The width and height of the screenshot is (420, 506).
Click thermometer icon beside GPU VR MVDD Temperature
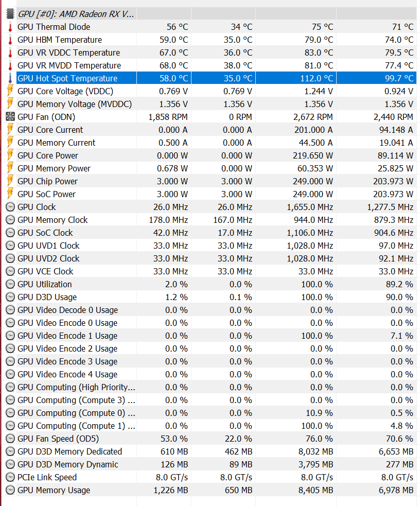(10, 65)
